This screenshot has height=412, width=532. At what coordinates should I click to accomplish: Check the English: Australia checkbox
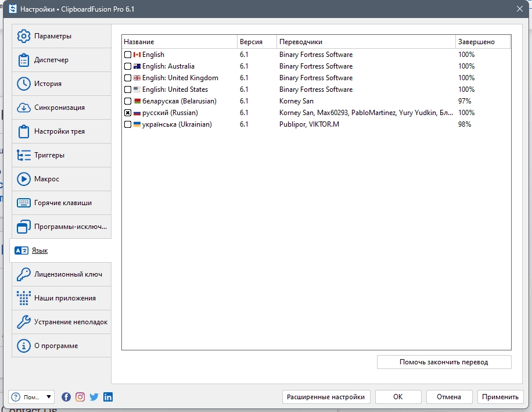coord(128,66)
